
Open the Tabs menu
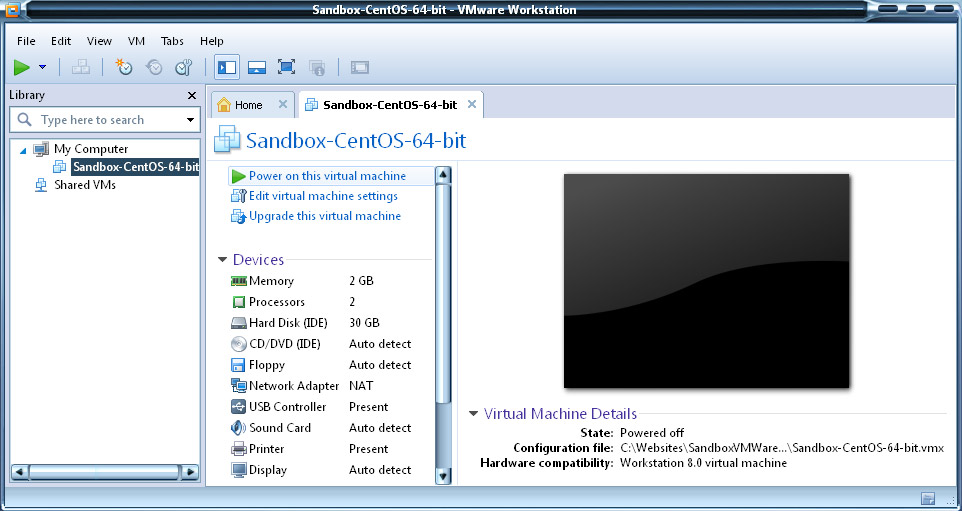click(x=172, y=41)
